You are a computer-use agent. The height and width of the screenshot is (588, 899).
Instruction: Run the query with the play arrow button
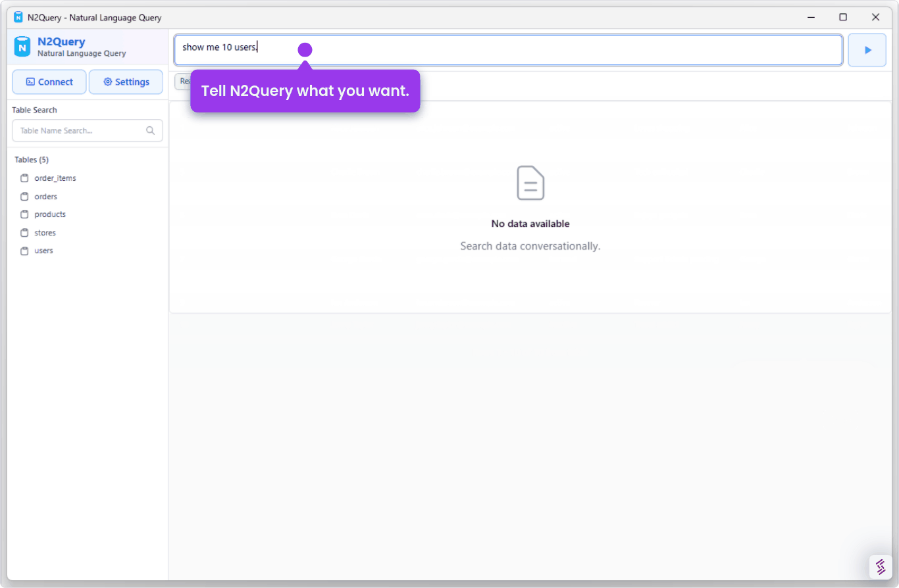coord(867,50)
